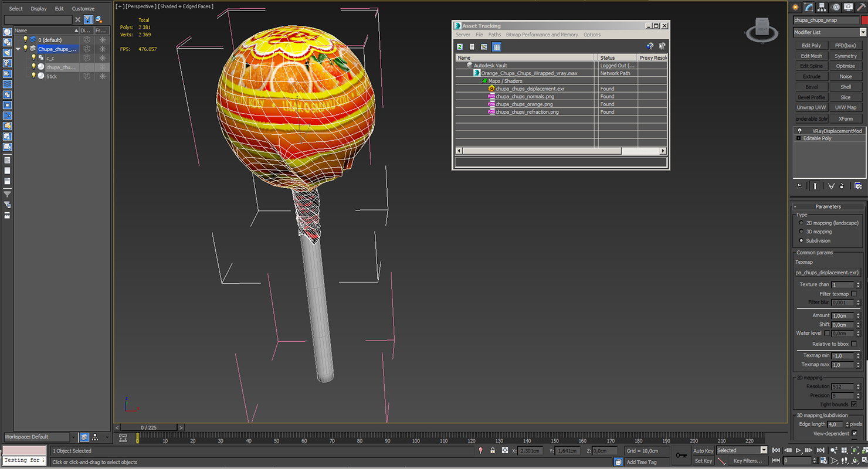This screenshot has width=868, height=469.
Task: Click the Pin Stack icon
Action: (799, 186)
